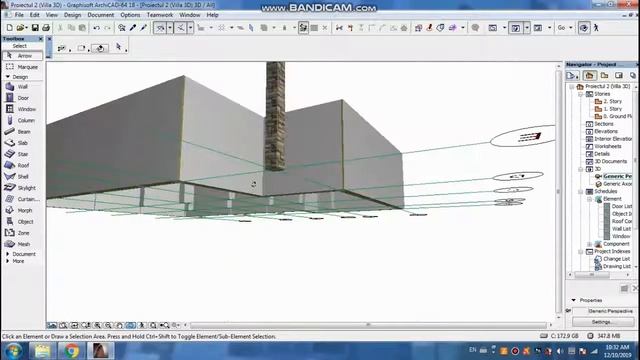
Task: Click the 3D Explore walking figure icon
Action: 596,28
